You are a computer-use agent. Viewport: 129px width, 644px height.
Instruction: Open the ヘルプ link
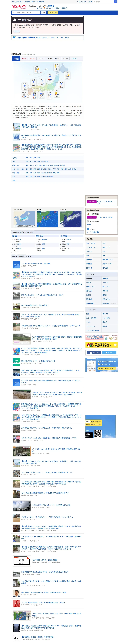click(x=89, y=2)
